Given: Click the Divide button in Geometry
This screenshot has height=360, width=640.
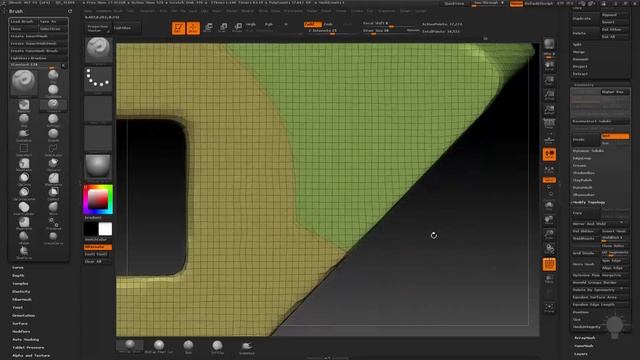Looking at the screenshot, I should point(585,140).
